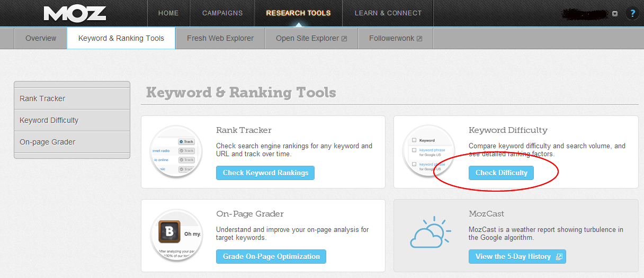This screenshot has height=278, width=644.
Task: Click the Rank Tracker card heading
Action: 244,130
